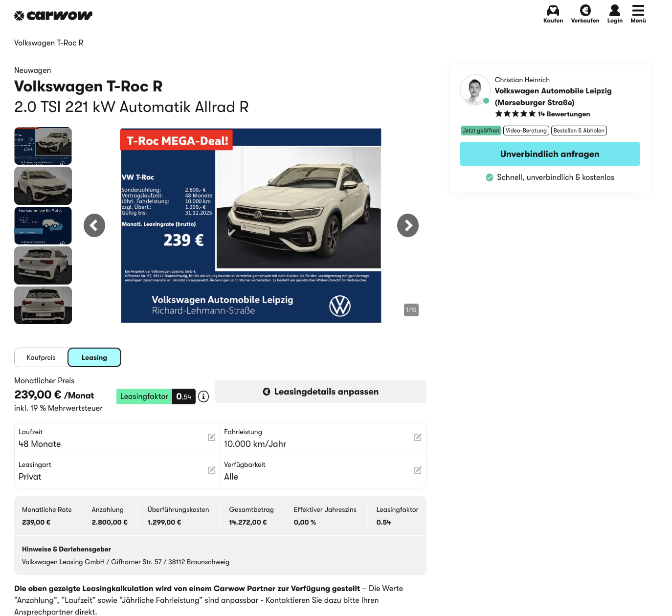
Task: Advance to the next gallery image
Action: click(408, 225)
